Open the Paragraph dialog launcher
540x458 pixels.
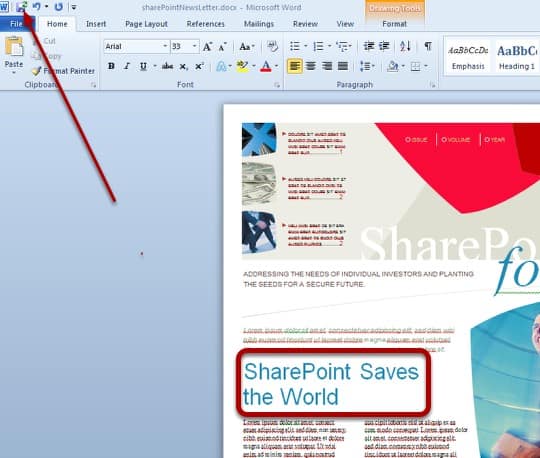click(433, 85)
